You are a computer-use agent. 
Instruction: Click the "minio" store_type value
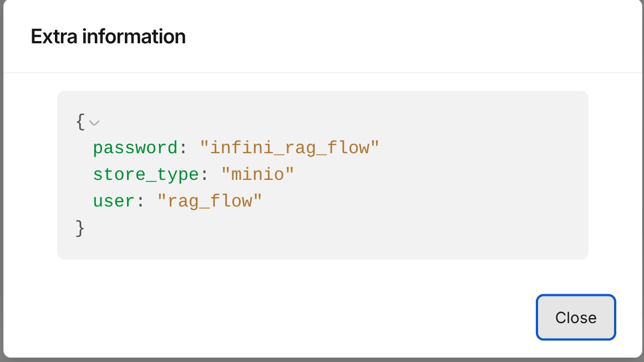(x=257, y=175)
